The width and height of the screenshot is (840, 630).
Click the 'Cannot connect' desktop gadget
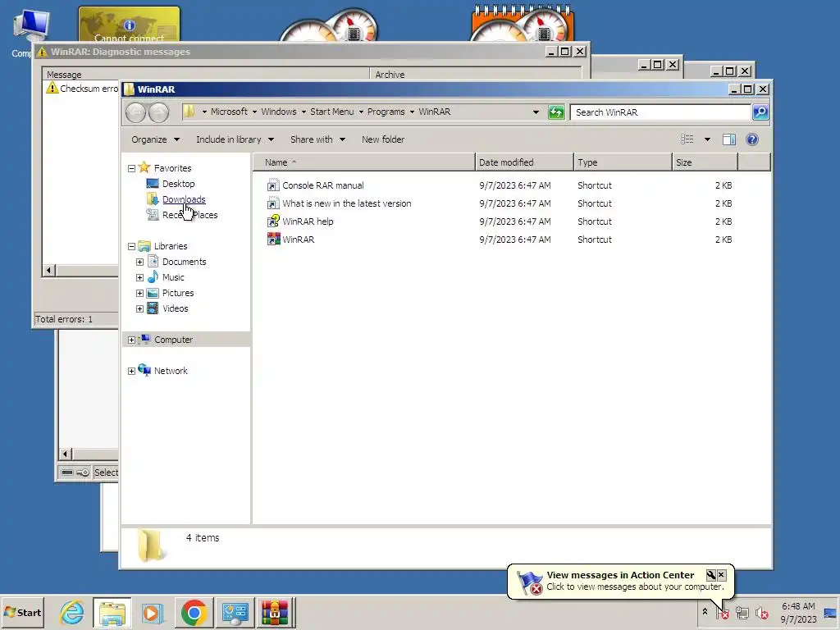pyautogui.click(x=129, y=25)
